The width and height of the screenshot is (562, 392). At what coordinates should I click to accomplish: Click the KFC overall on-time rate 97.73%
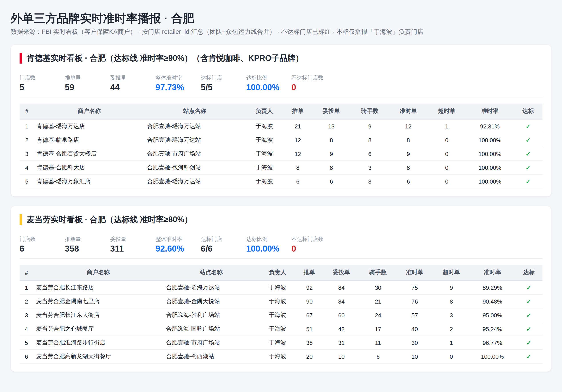point(170,87)
